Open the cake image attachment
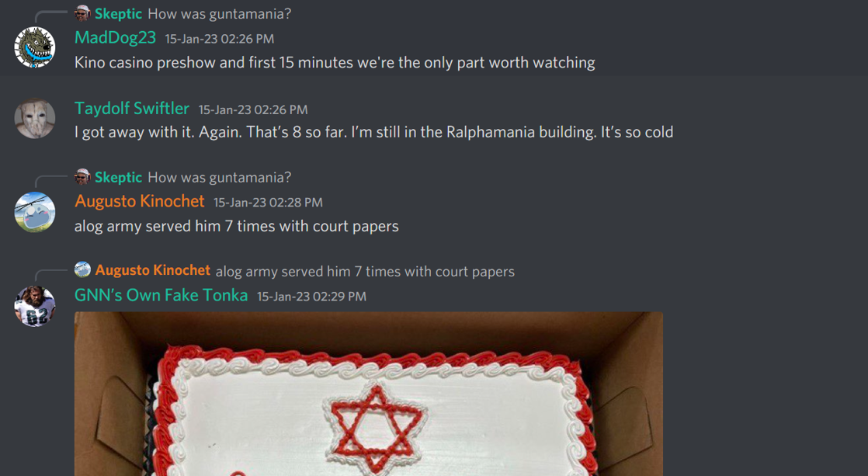This screenshot has height=476, width=868. click(369, 394)
